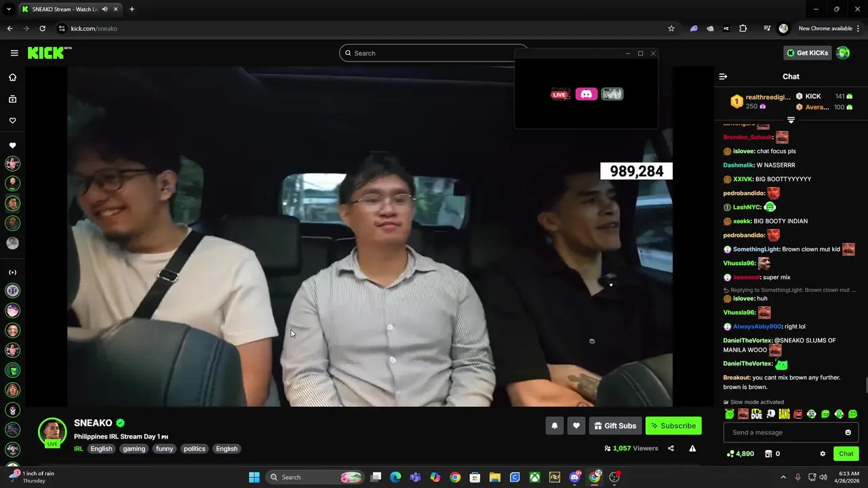Insert the angry red face emote
868x488 pixels.
[x=798, y=414]
